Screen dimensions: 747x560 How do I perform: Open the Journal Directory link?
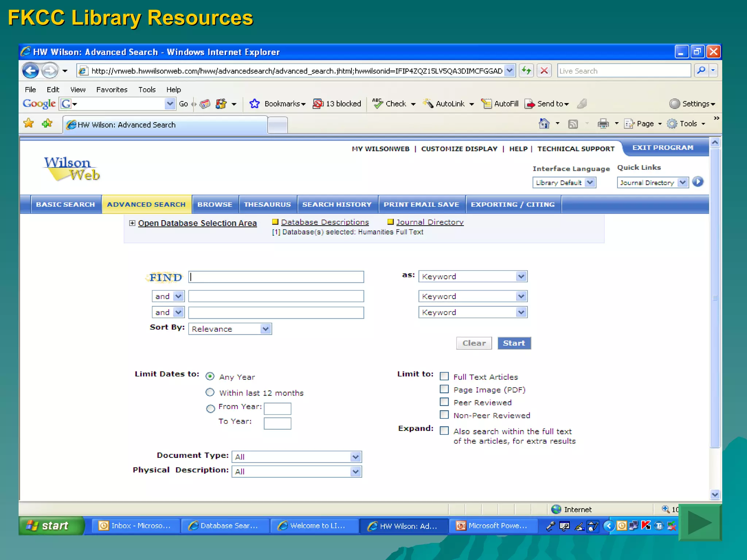coord(430,222)
